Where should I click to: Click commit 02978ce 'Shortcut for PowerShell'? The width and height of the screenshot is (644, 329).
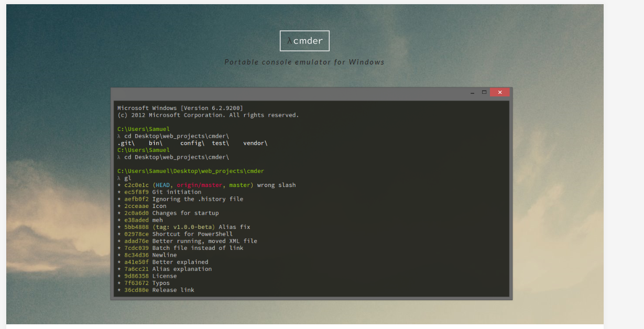(175, 234)
